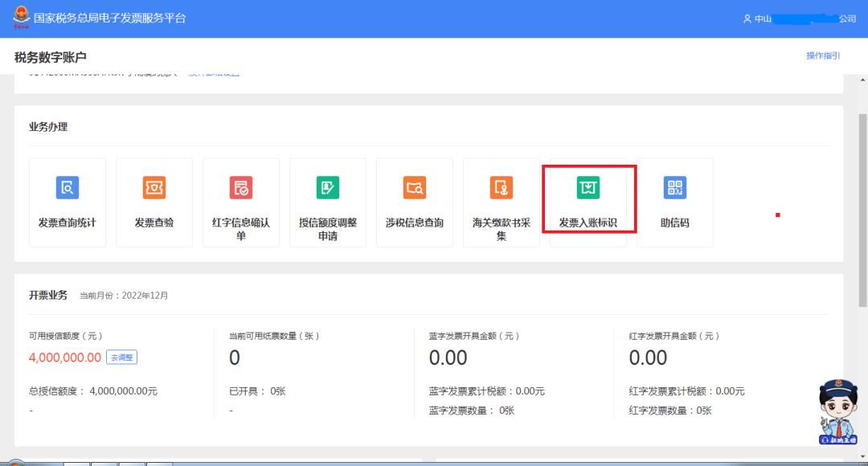Screen dimensions: 868x466
Task: Open the 助信码 assist code icon
Action: coord(675,201)
